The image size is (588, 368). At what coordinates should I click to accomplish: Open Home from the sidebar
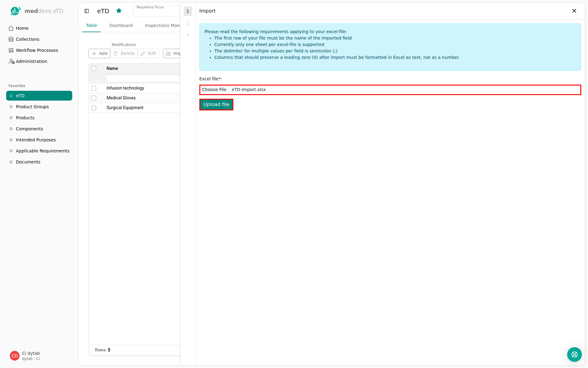[x=22, y=28]
